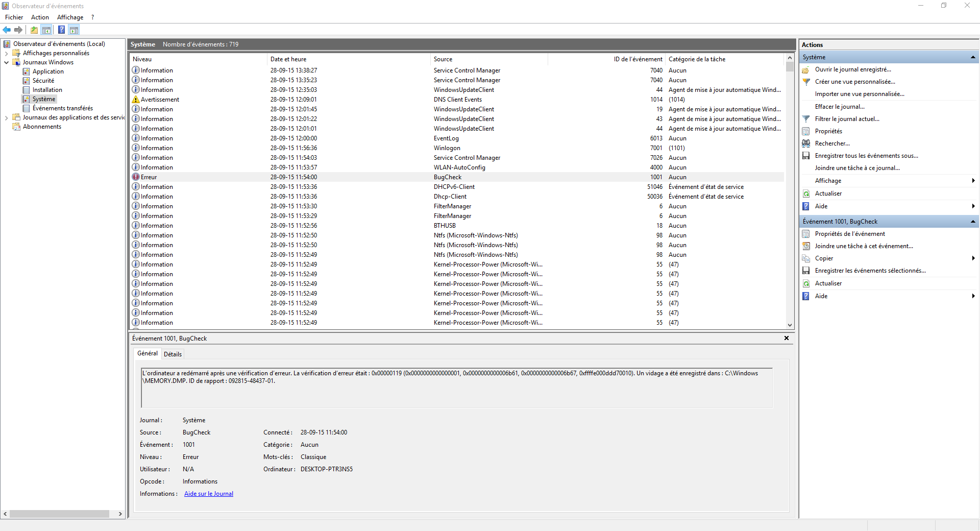Click the Avertissement warning icon for DNS Client Events

point(136,100)
